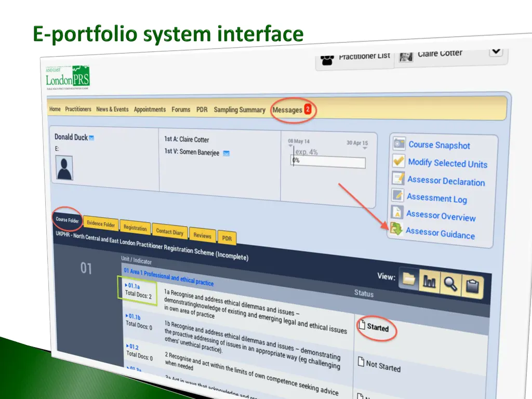
Task: Open Modify Selected Units link
Action: tap(447, 163)
